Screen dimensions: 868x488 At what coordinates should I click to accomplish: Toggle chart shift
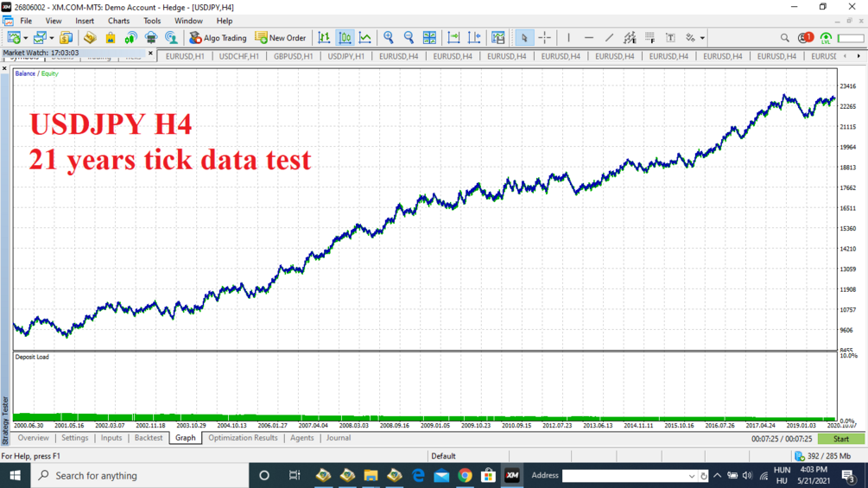pyautogui.click(x=474, y=38)
